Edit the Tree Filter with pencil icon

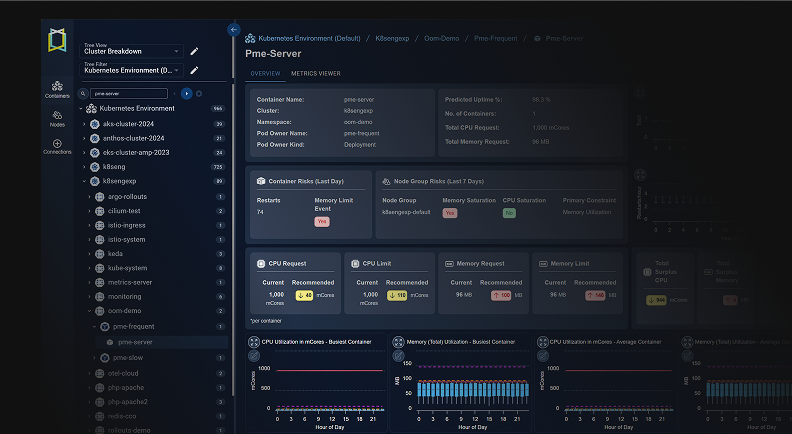[194, 70]
